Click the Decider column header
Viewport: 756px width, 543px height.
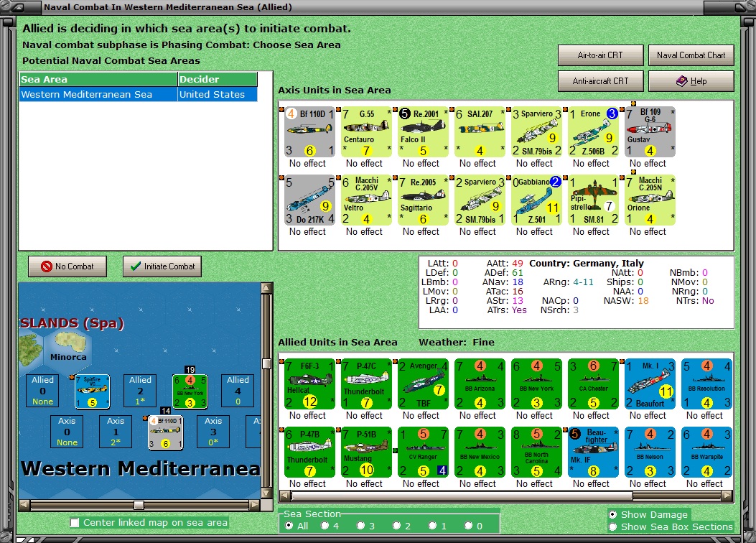[x=218, y=80]
